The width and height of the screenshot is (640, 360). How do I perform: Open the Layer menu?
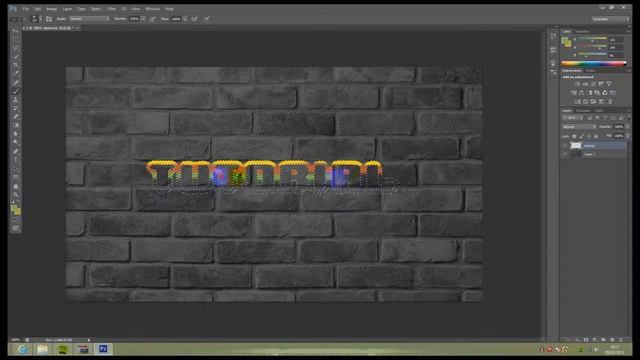(67, 9)
